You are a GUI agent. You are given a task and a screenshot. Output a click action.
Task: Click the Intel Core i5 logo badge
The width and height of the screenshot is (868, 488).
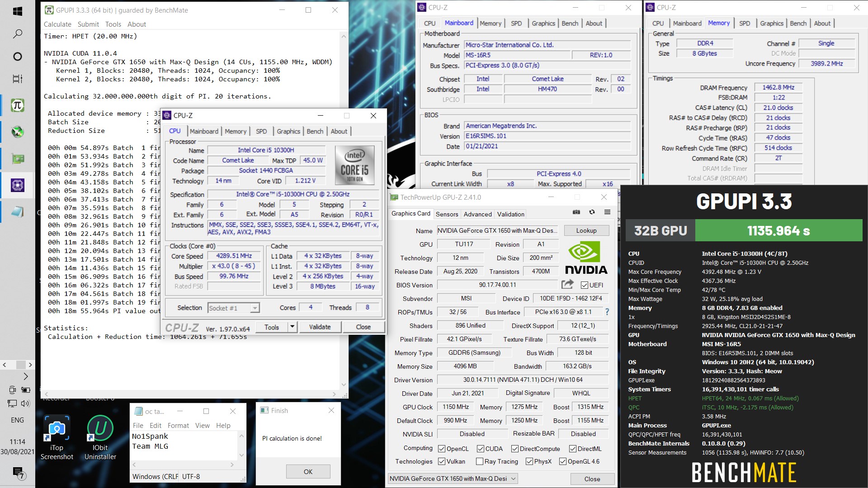355,165
